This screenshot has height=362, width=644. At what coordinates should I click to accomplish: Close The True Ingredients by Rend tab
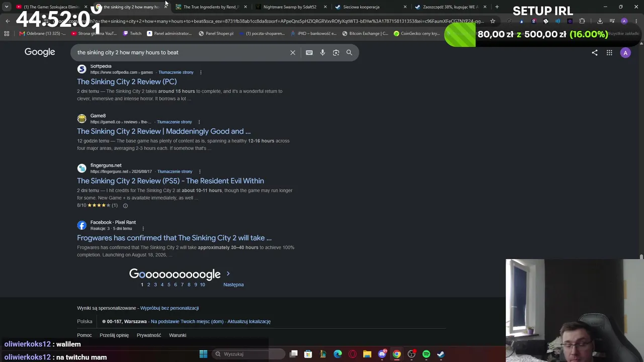tap(246, 7)
